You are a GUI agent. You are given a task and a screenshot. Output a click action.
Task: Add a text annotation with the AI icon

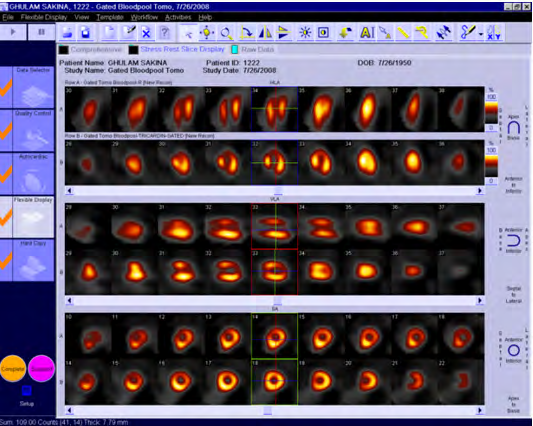[367, 33]
